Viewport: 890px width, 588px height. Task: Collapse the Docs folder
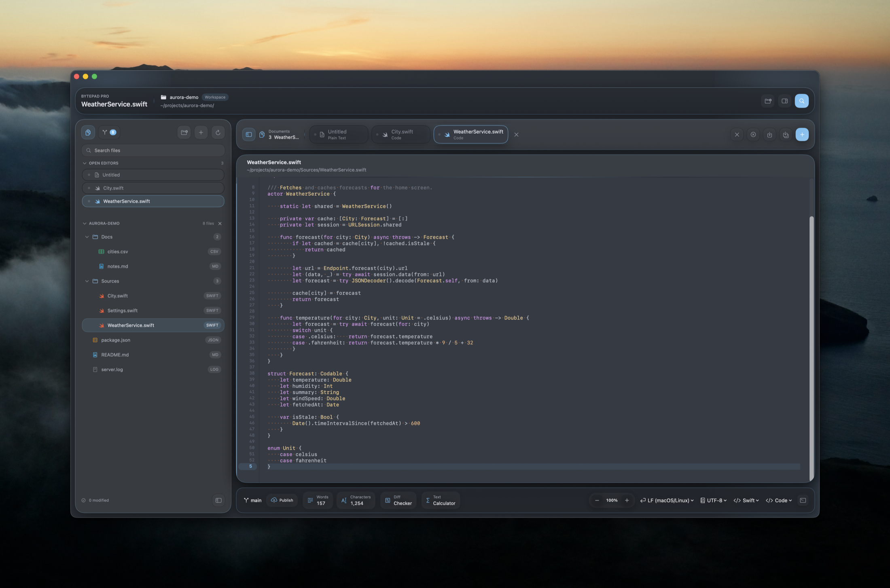[87, 237]
